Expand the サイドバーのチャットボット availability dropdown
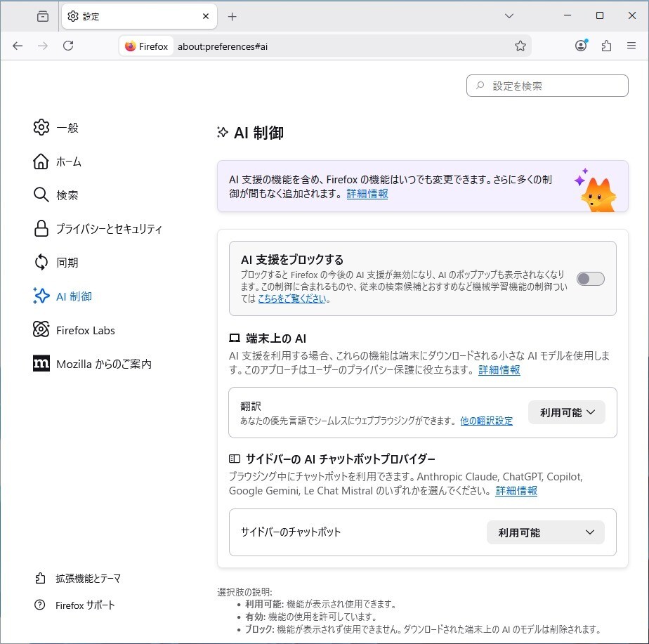Image resolution: width=649 pixels, height=644 pixels. click(x=545, y=532)
